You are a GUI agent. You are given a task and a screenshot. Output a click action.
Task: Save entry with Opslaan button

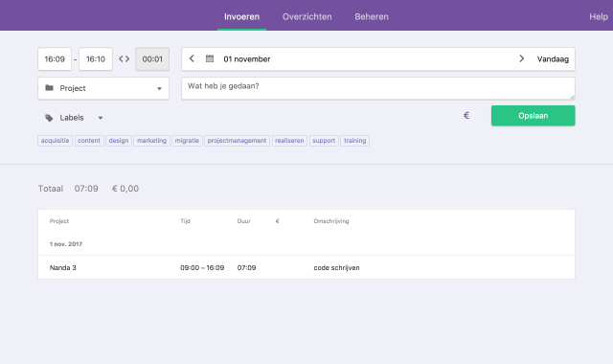[x=533, y=116]
